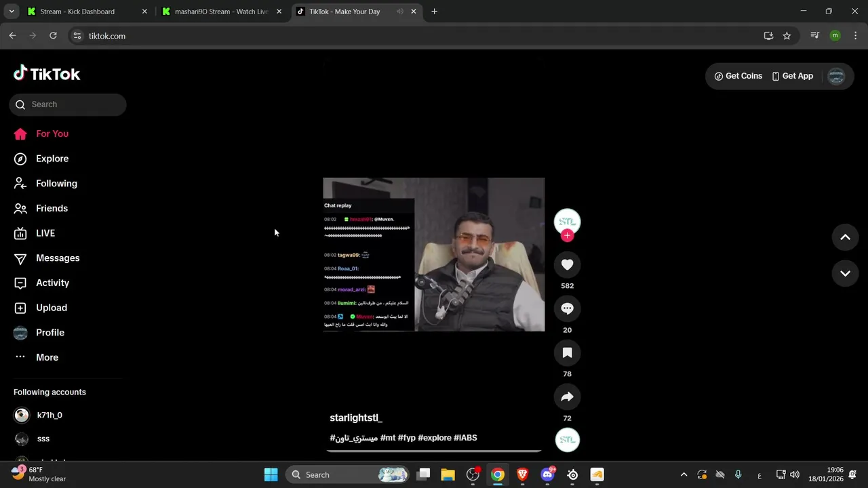The width and height of the screenshot is (868, 488).
Task: Click the Get Coins button
Action: (738, 76)
